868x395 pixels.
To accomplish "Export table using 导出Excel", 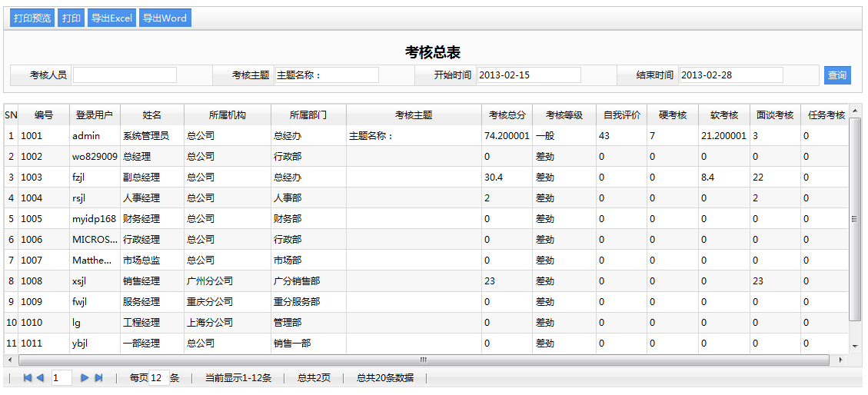I will click(111, 18).
